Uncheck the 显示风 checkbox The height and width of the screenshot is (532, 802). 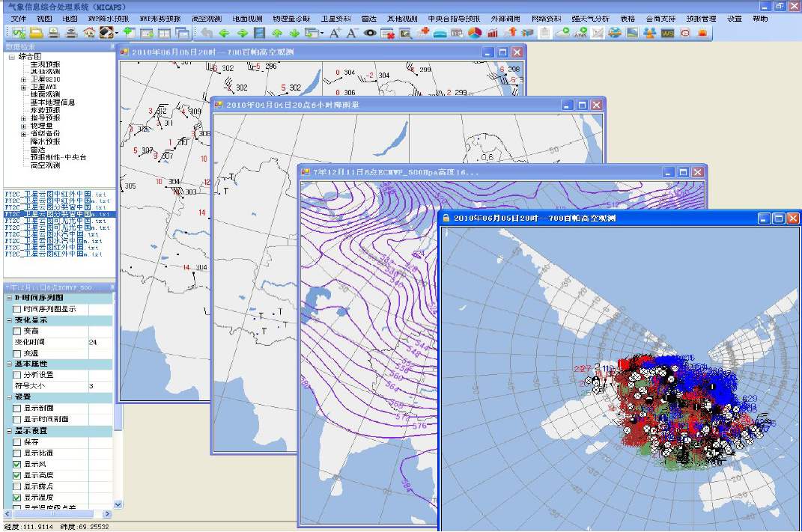click(17, 465)
